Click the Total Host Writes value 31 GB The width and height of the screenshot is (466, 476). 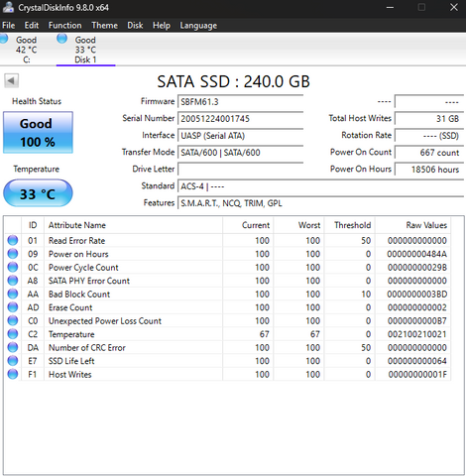(429, 118)
